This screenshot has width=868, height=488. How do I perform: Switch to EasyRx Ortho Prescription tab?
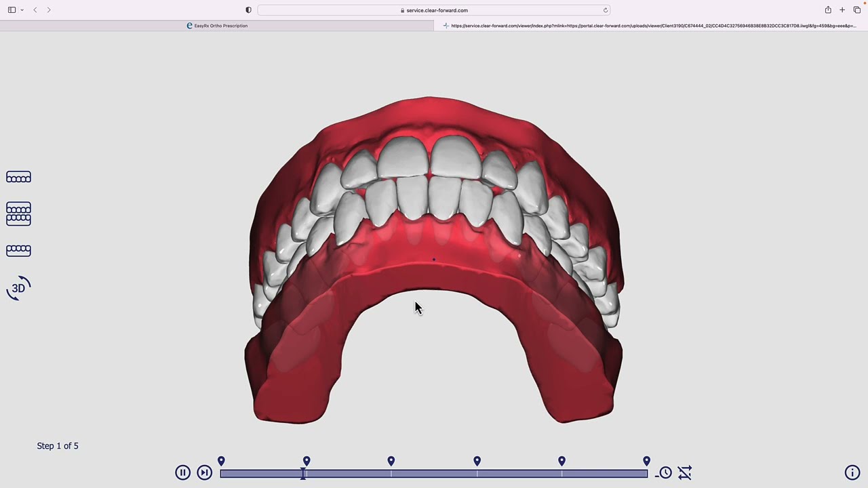[217, 26]
